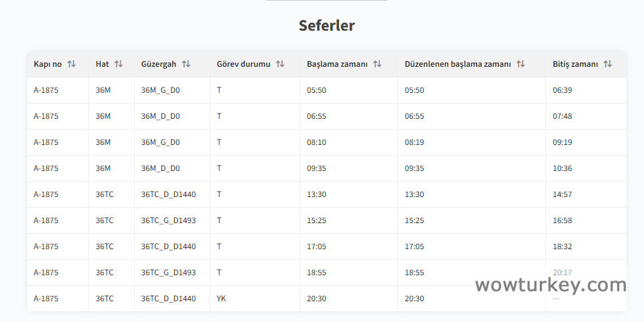The width and height of the screenshot is (644, 322).
Task: Click sort icon of Düzenlenen başlama zamanı
Action: click(x=521, y=64)
